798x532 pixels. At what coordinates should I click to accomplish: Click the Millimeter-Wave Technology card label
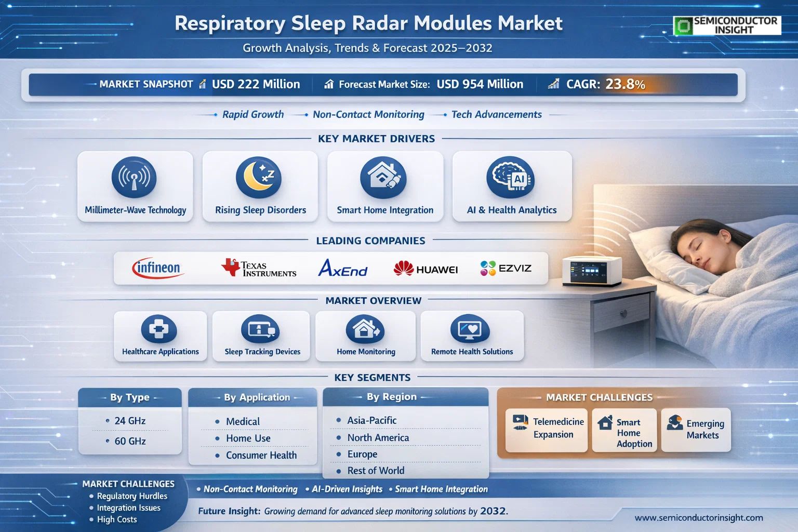[136, 210]
